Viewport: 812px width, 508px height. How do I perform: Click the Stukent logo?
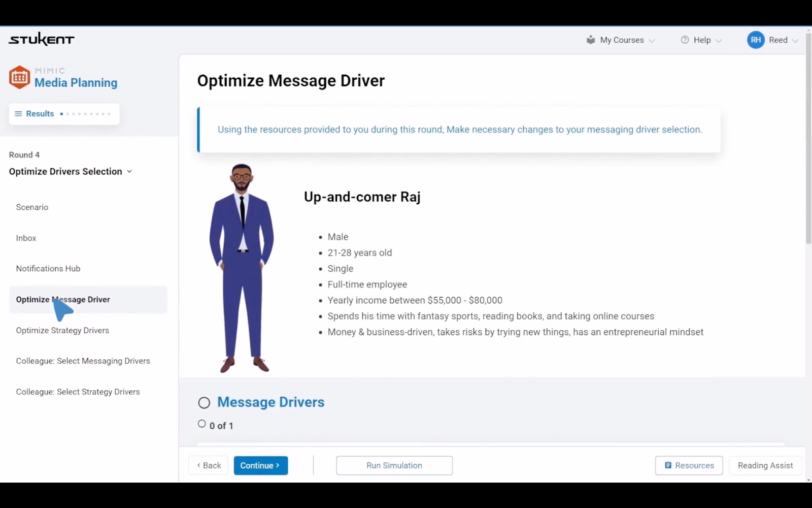(42, 39)
